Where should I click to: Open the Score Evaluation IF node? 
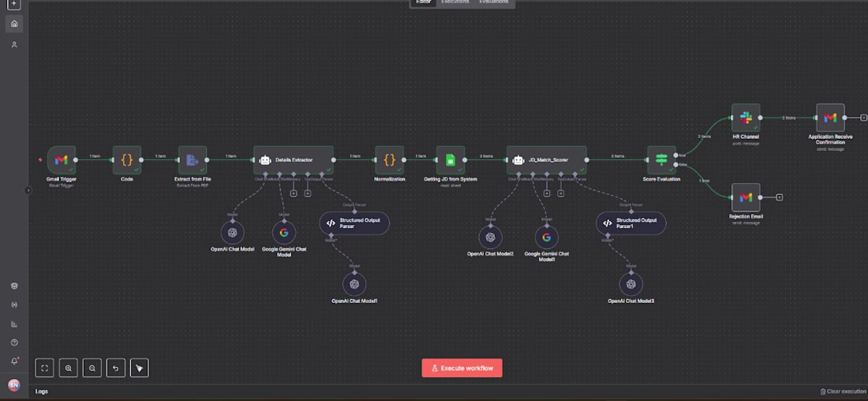[x=661, y=160]
